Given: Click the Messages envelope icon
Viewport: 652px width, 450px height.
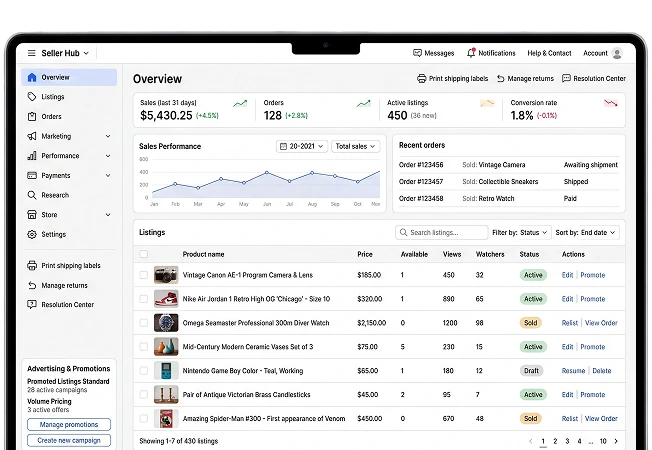Looking at the screenshot, I should pos(417,53).
